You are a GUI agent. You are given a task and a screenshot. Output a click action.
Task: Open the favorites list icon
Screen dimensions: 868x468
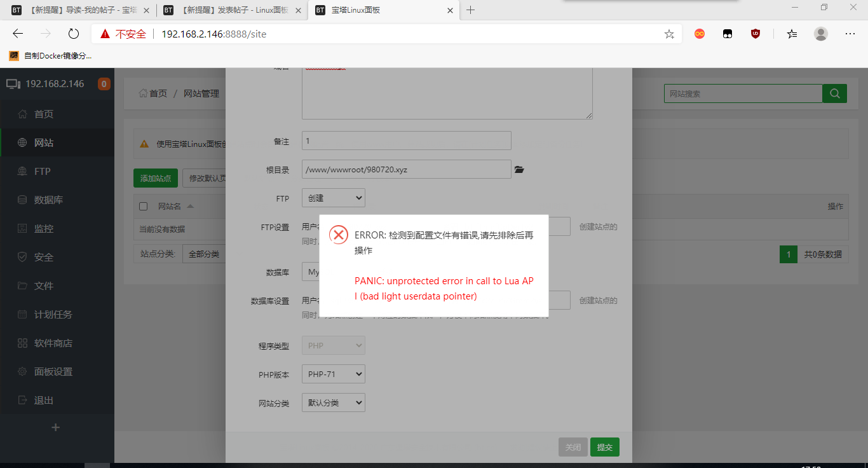pos(792,34)
